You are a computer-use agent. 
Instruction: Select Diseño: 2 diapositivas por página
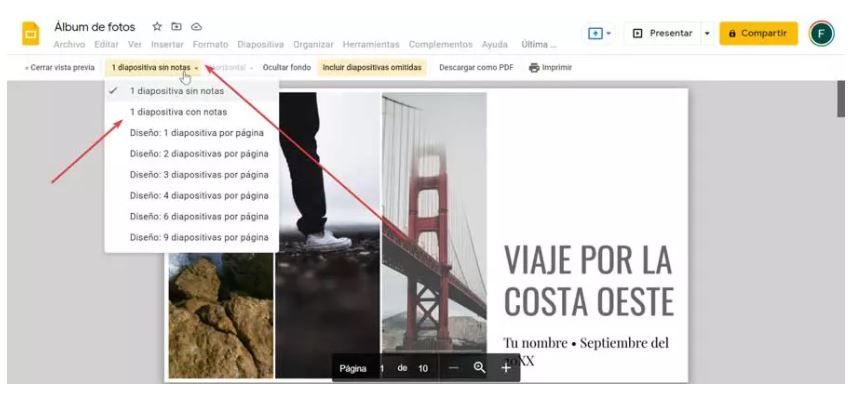point(191,154)
